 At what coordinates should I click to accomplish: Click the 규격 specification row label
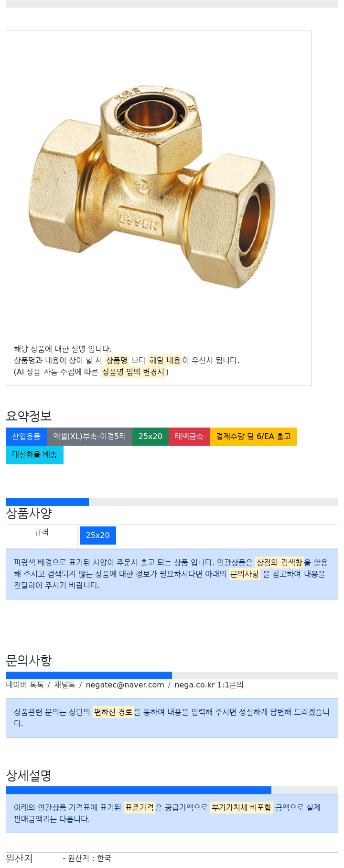point(42,532)
